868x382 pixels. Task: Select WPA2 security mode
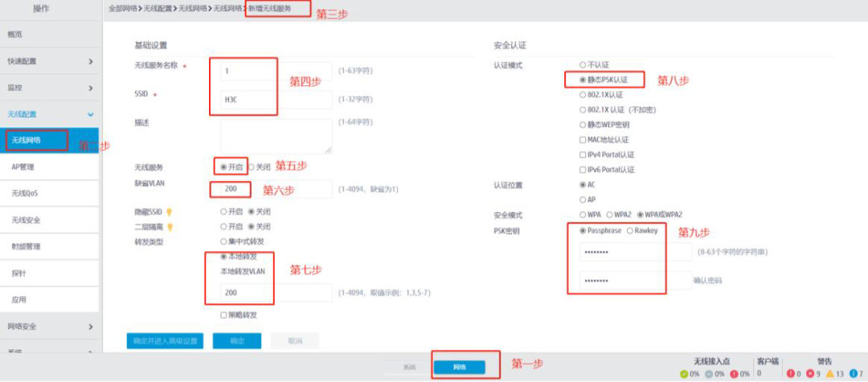pos(609,214)
